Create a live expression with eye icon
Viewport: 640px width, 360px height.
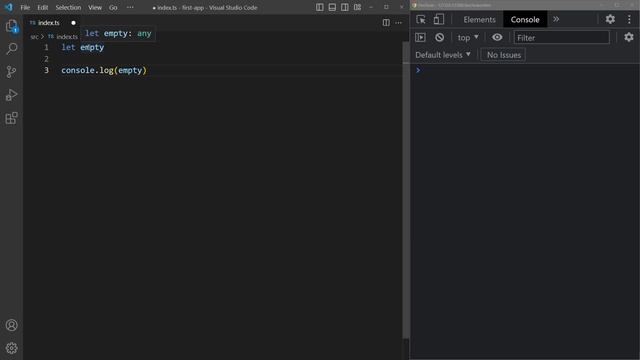(x=497, y=38)
